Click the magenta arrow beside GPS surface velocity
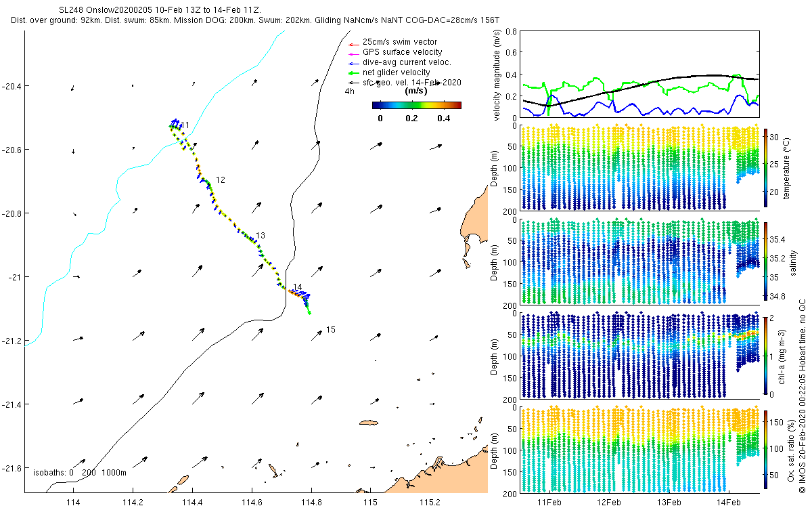 click(x=353, y=53)
